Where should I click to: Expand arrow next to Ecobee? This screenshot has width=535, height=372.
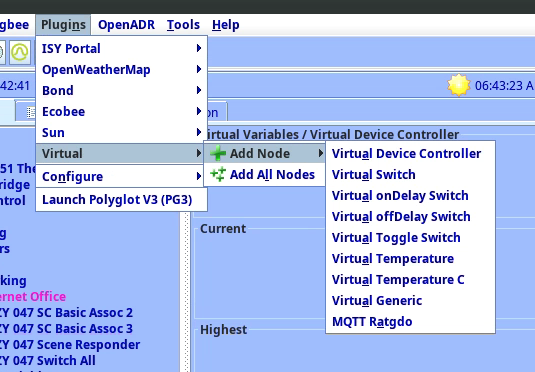199,111
